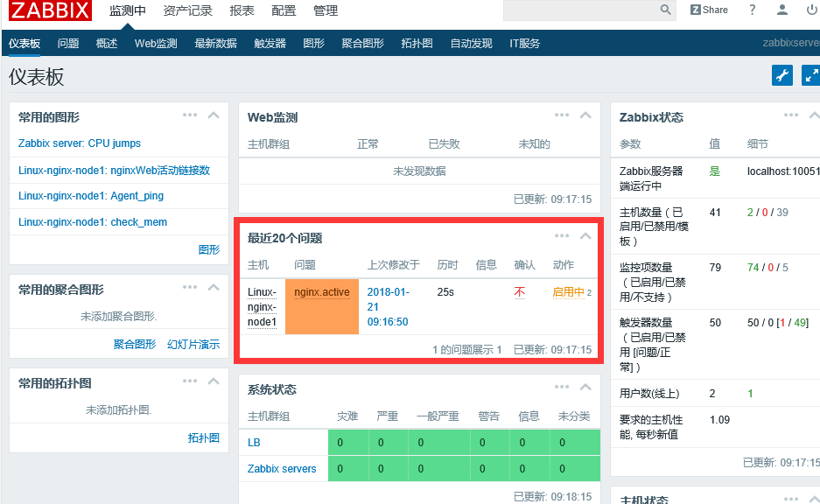Open Linux-nginx-node1: Agent_ping graph
The width and height of the screenshot is (820, 504).
pos(91,195)
